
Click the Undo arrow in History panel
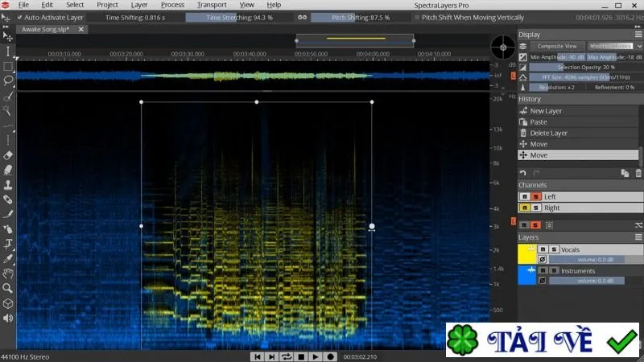(522, 173)
